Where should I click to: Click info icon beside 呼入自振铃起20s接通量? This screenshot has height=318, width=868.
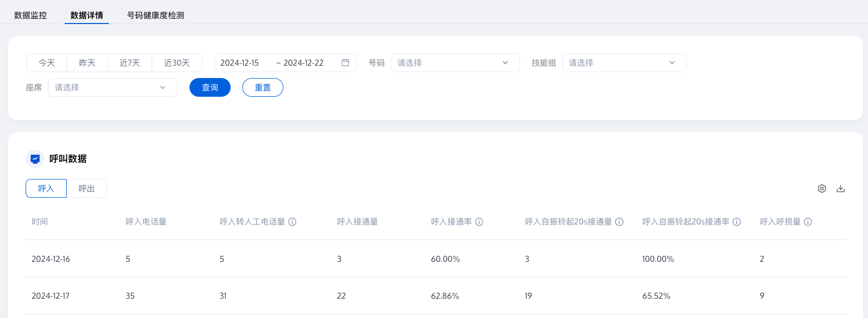coord(619,222)
